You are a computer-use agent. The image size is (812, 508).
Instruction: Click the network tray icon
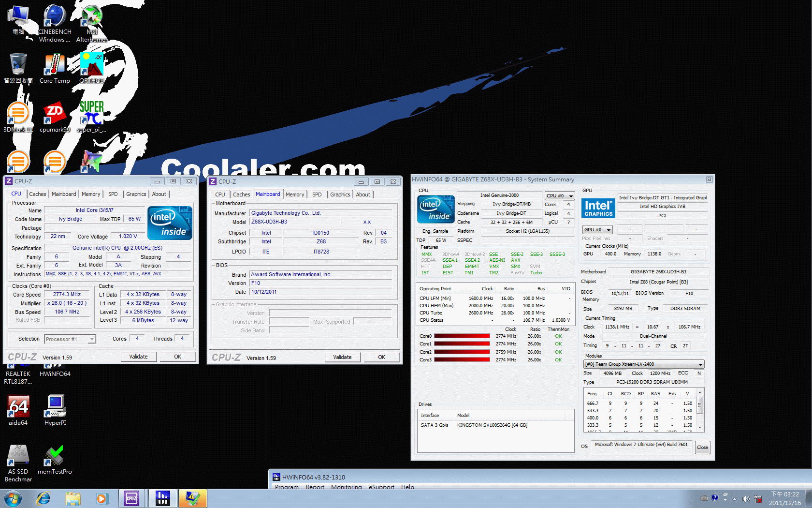tap(758, 499)
